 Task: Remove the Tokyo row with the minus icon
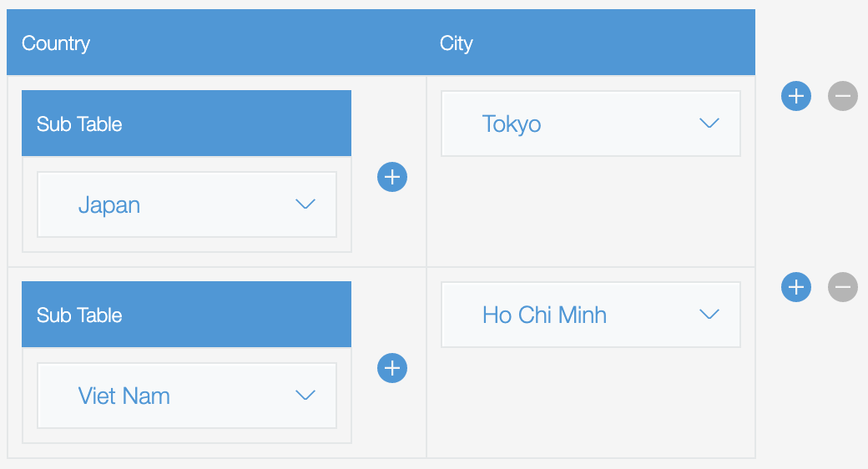coord(843,96)
